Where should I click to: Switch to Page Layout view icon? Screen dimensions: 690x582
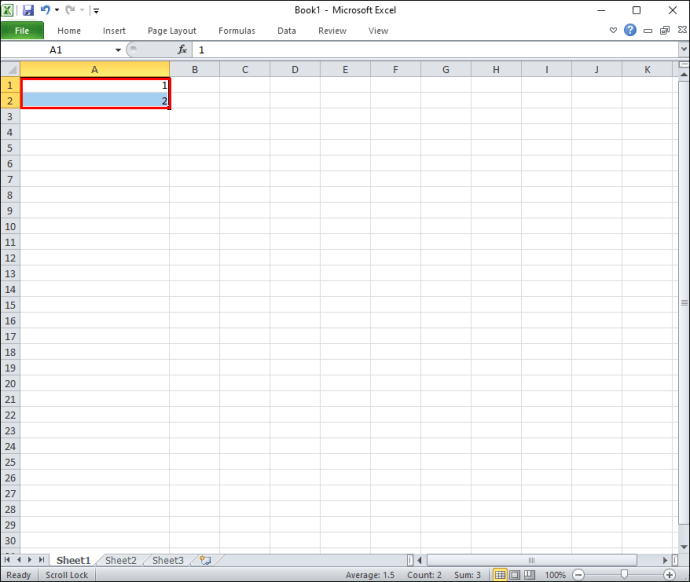pos(514,575)
